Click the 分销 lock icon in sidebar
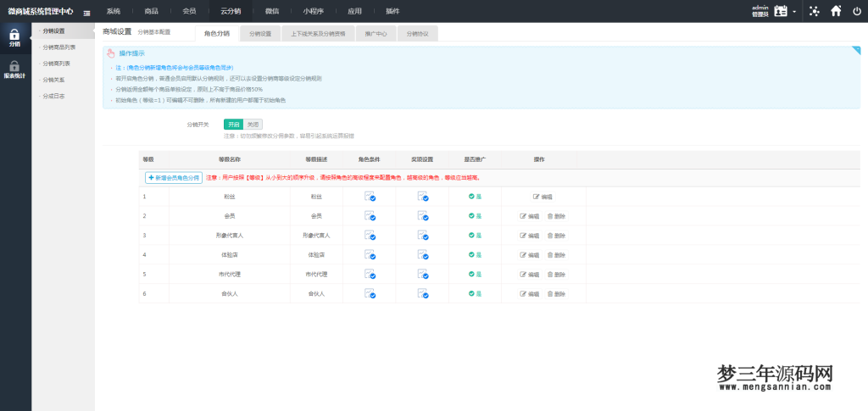Viewport: 868px width, 411px height. [x=14, y=36]
